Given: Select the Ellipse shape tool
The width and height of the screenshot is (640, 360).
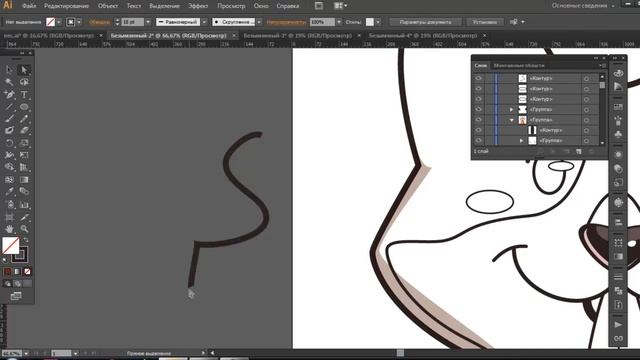Looking at the screenshot, I should pos(24,107).
